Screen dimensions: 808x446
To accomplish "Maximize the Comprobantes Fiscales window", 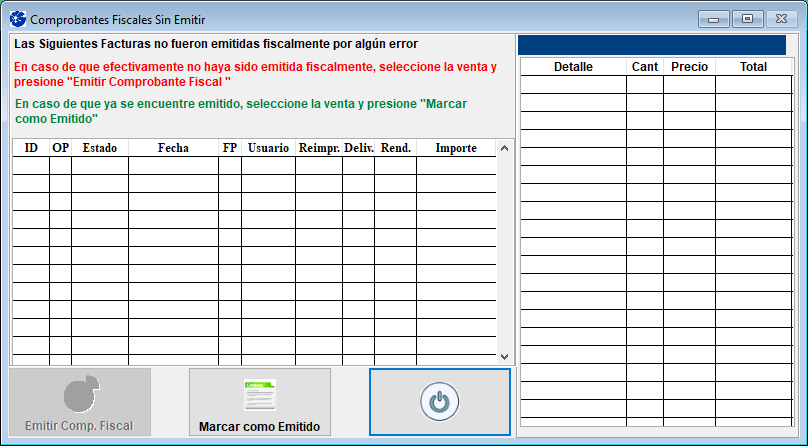I will [x=746, y=18].
